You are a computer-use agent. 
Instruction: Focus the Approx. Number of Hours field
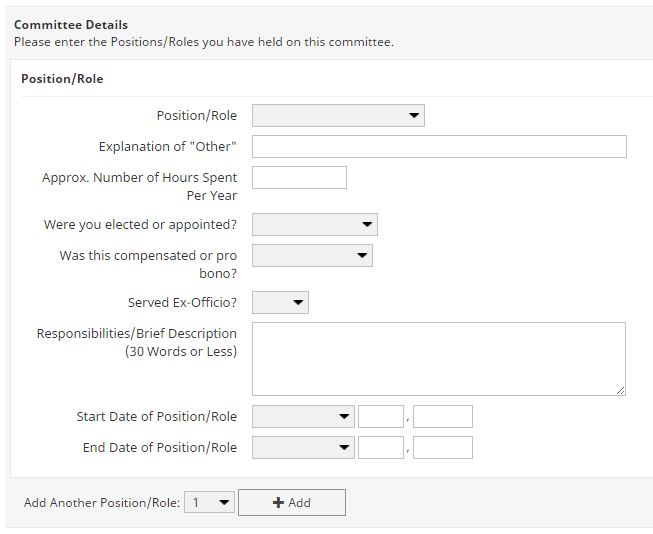(299, 178)
